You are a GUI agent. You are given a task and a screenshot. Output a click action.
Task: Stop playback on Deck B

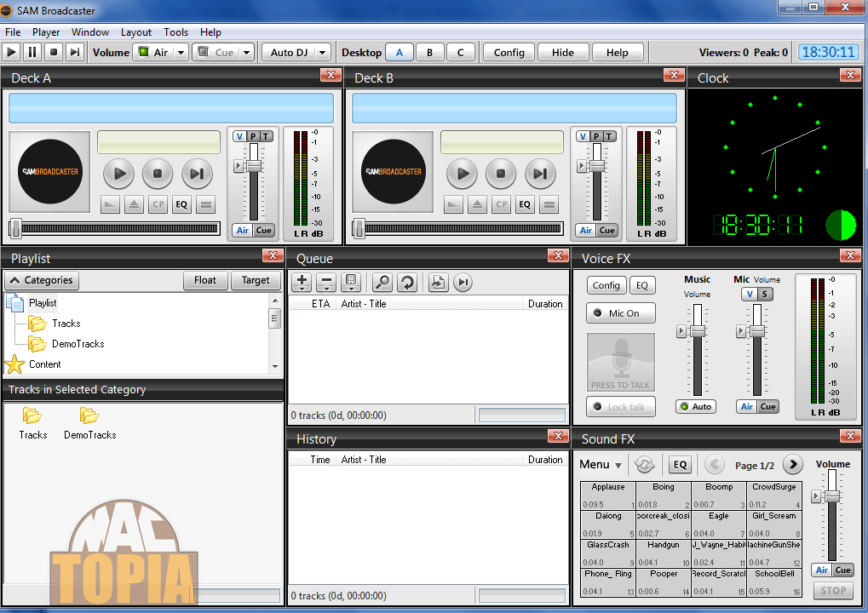click(x=501, y=174)
